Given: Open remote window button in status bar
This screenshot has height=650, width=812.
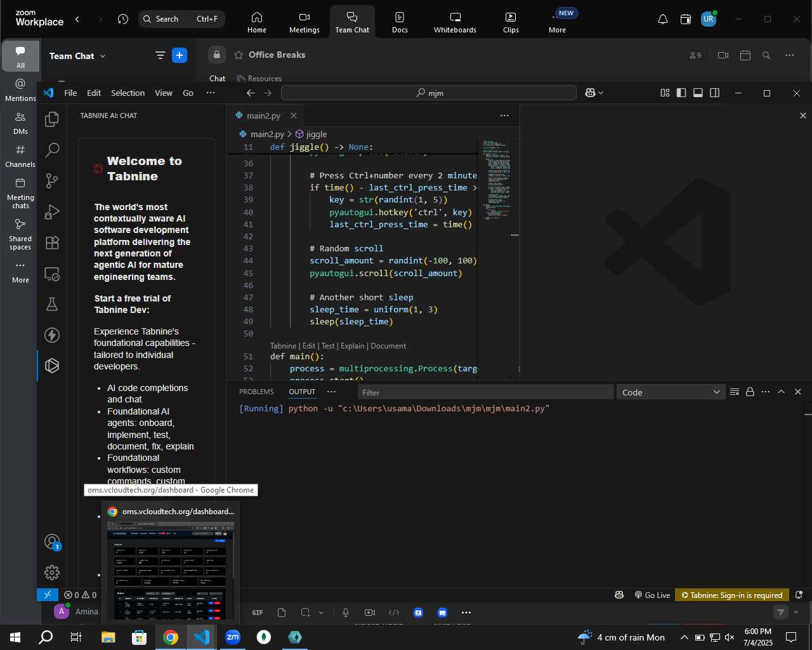Looking at the screenshot, I should click(x=48, y=595).
